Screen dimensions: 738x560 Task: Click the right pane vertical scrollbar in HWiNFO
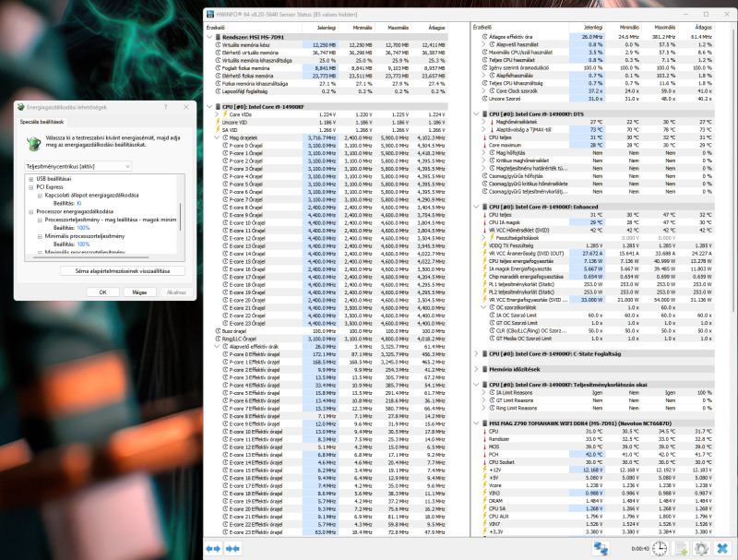pos(733,170)
